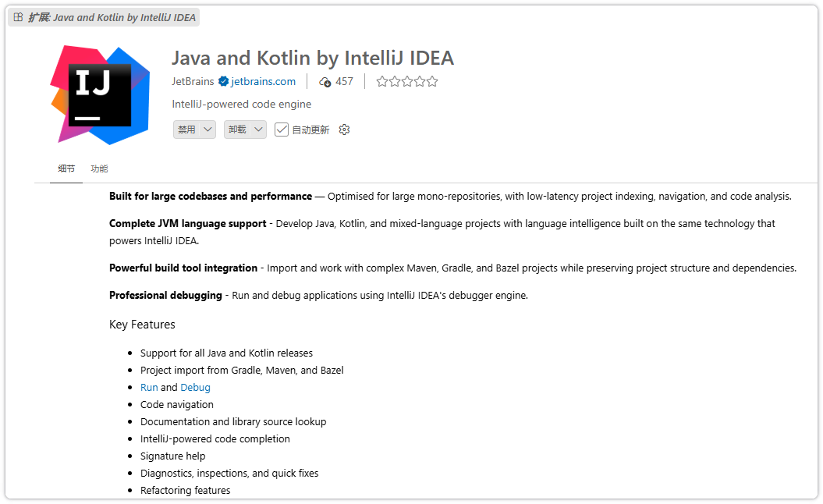Switch to the 功能 tab
Viewport: 823px width, 504px height.
(99, 169)
